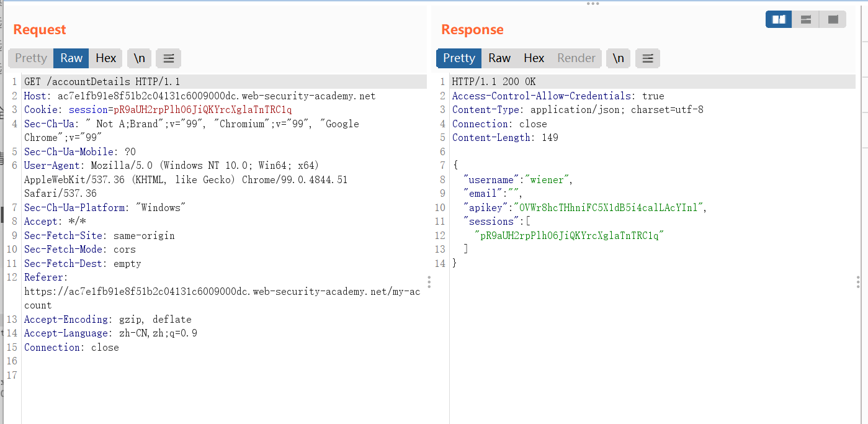Image resolution: width=868 pixels, height=424 pixels.
Task: Switch Request view to Raw tab
Action: [x=71, y=58]
